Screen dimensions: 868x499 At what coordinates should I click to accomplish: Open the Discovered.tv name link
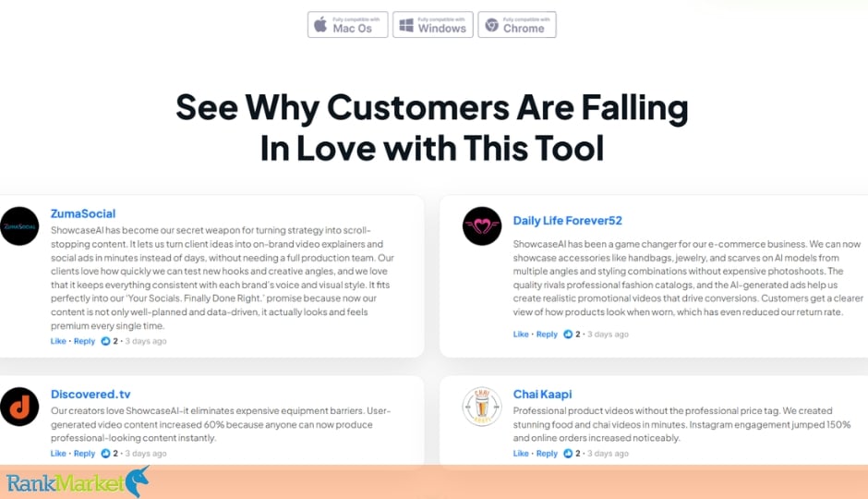[x=90, y=395]
